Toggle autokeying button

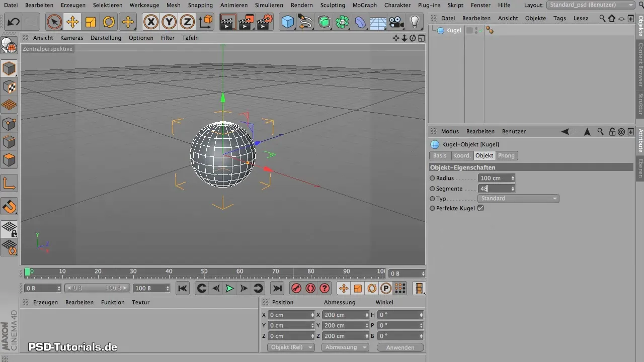(310, 288)
